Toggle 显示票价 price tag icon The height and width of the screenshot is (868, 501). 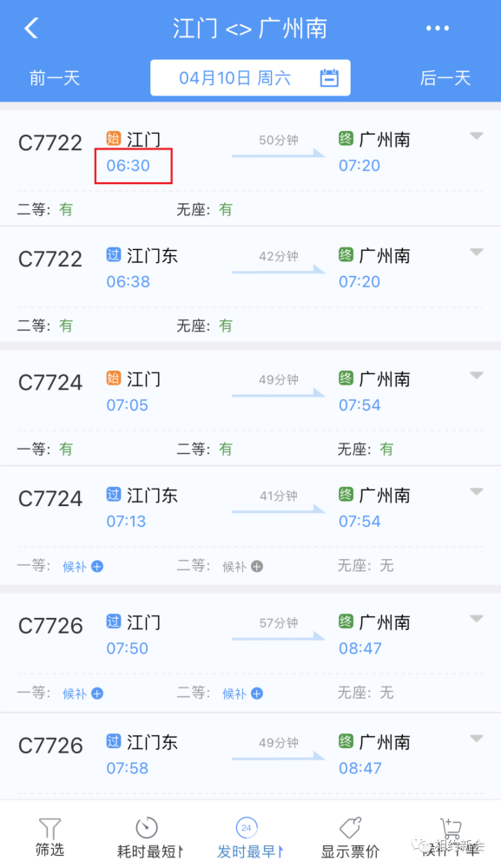[x=350, y=827]
